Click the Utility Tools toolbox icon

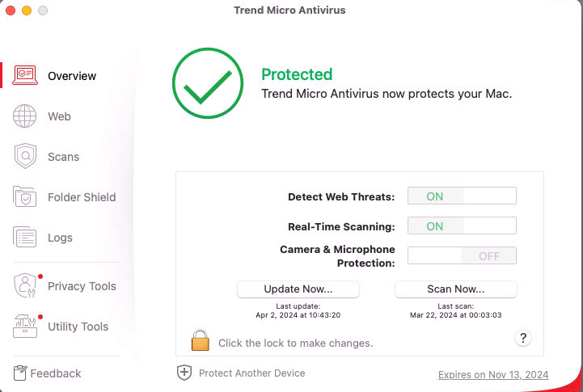coord(25,327)
